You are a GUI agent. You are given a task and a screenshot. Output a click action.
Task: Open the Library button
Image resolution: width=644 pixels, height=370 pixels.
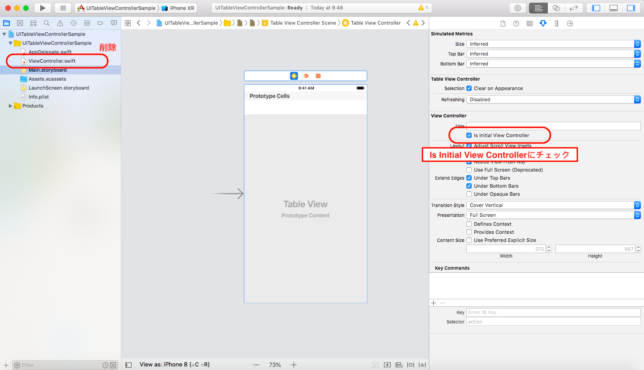tap(518, 8)
